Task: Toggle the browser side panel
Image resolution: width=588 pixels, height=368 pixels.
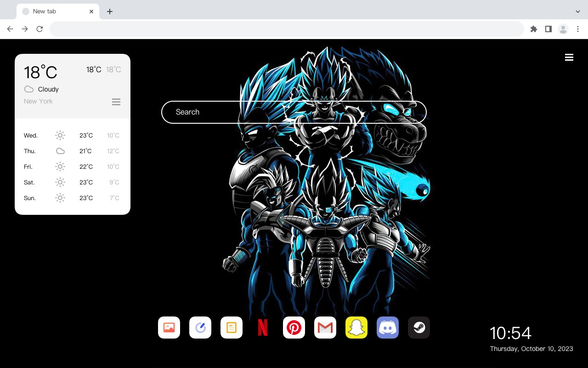Action: 548,29
